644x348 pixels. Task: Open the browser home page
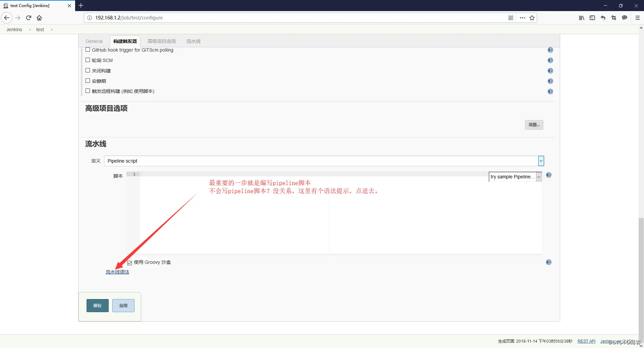click(39, 18)
